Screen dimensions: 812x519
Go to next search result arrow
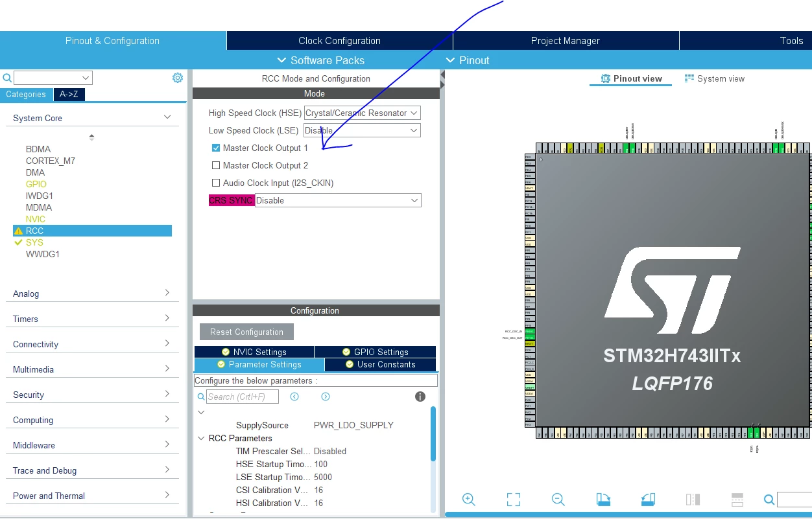click(x=326, y=397)
